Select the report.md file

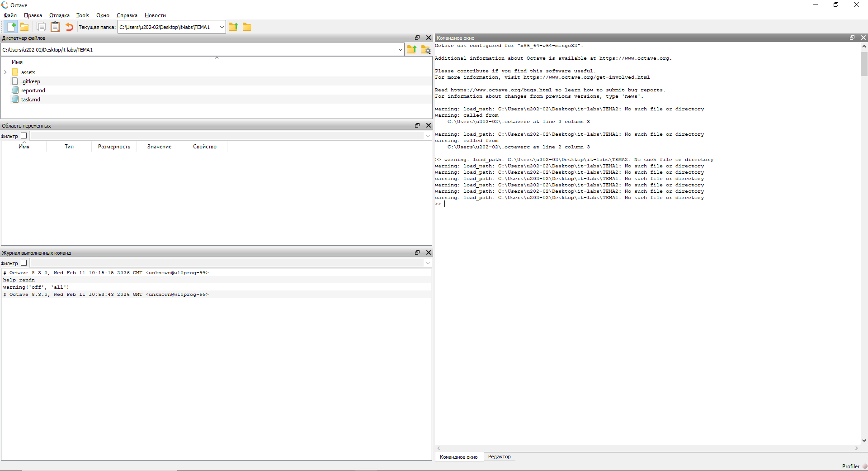pyautogui.click(x=33, y=90)
